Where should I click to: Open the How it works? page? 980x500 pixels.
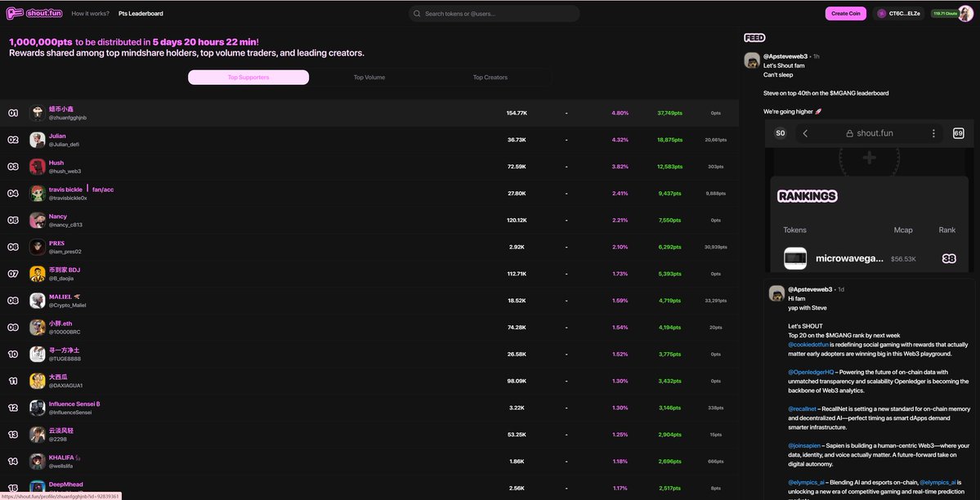pyautogui.click(x=91, y=13)
